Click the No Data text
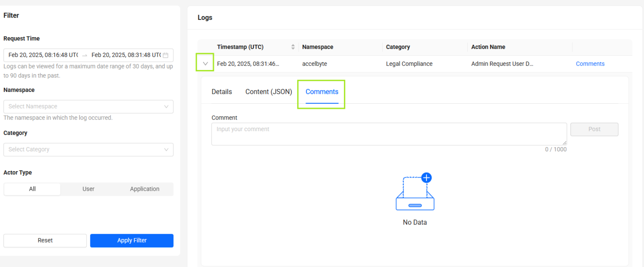This screenshot has width=644, height=267. [x=415, y=222]
